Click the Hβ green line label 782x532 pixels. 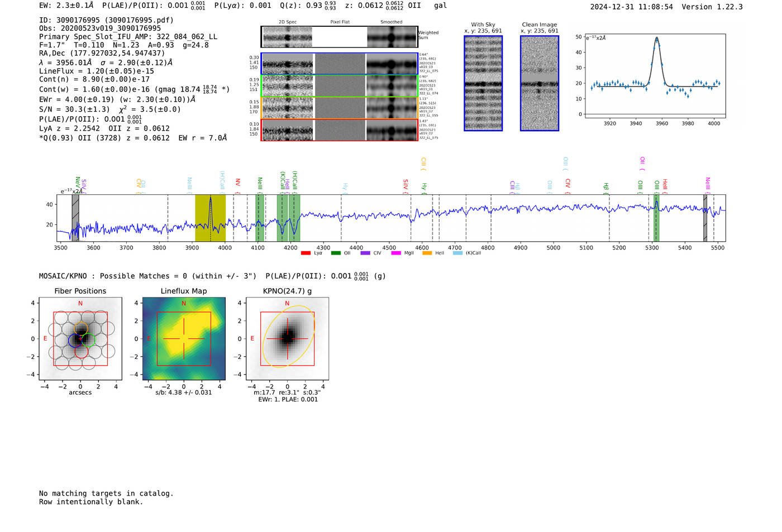(606, 187)
